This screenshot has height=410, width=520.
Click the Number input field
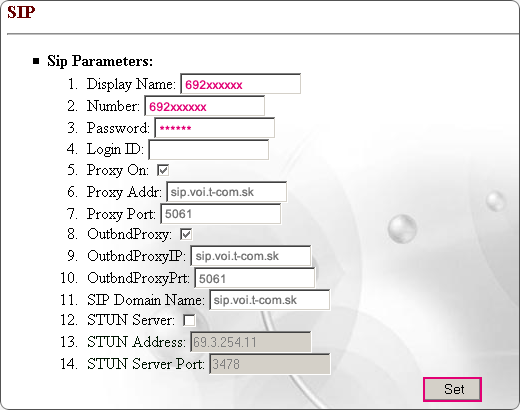coord(204,106)
